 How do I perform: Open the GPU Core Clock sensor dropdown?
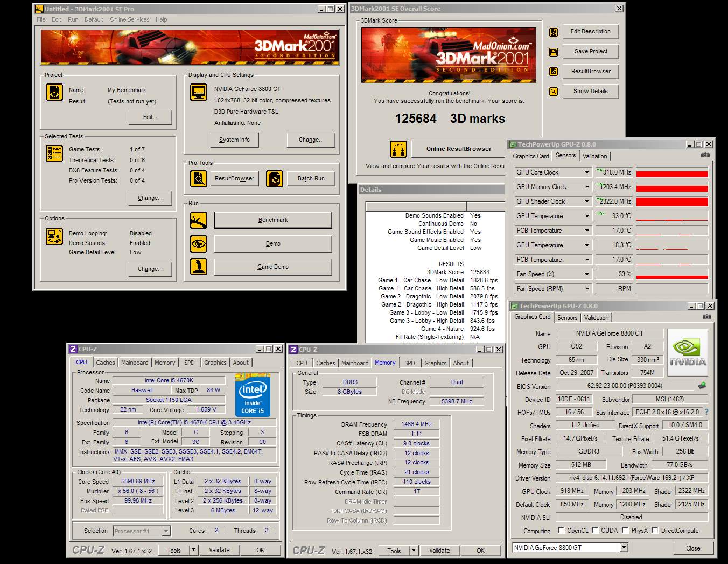(587, 172)
